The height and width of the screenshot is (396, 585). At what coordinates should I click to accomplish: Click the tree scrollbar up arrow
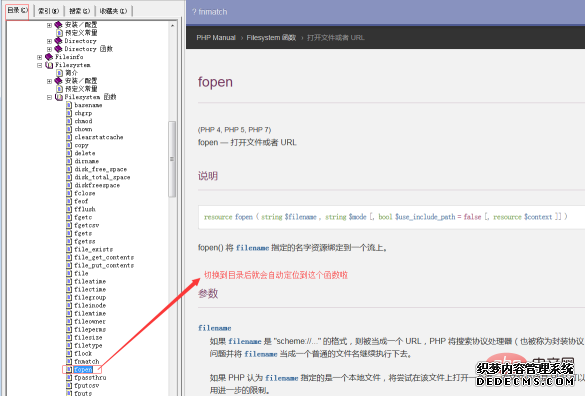[x=172, y=26]
